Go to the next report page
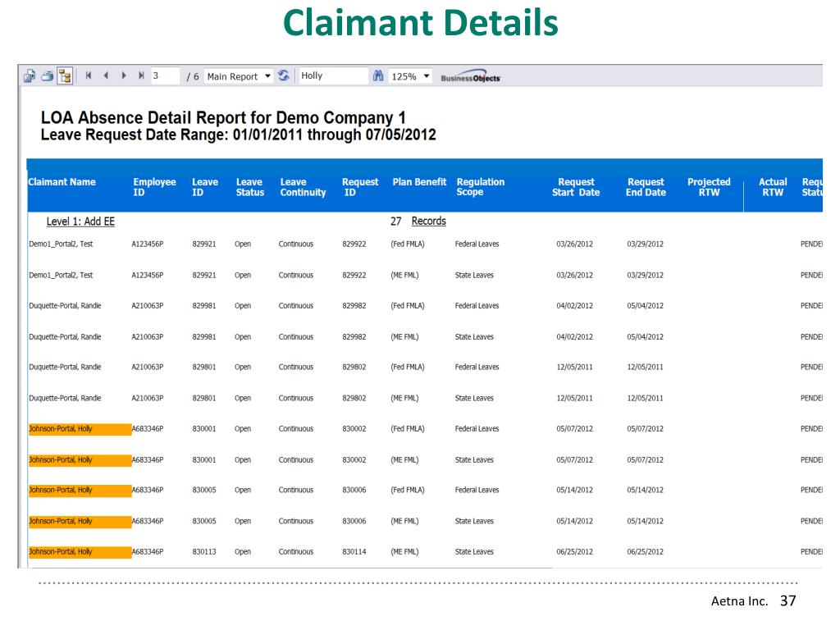The height and width of the screenshot is (630, 840). (x=124, y=76)
